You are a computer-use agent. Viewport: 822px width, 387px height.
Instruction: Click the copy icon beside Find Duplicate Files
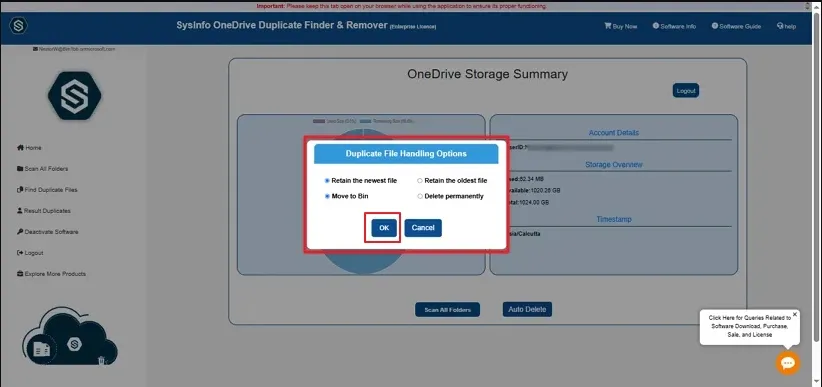coord(20,190)
